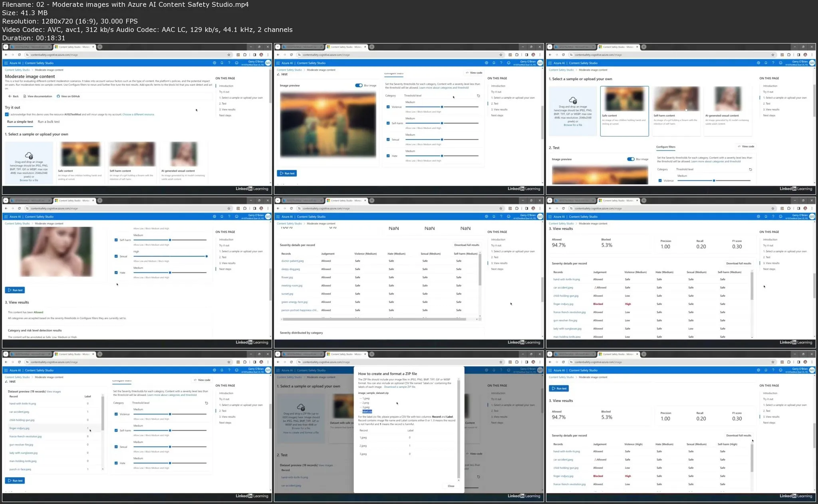This screenshot has width=818, height=504.
Task: Jump to 3. View results in doctor-patient.jpeg frame
Action: point(500,263)
